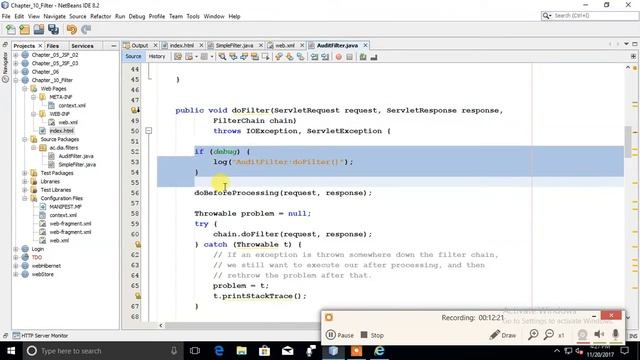Select the Source view button
This screenshot has width=640, height=360.
(133, 56)
